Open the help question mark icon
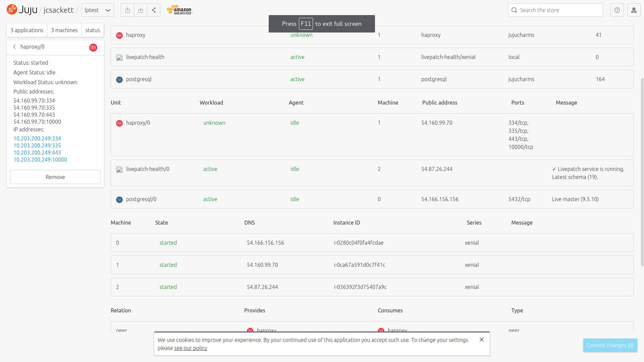 pyautogui.click(x=617, y=10)
